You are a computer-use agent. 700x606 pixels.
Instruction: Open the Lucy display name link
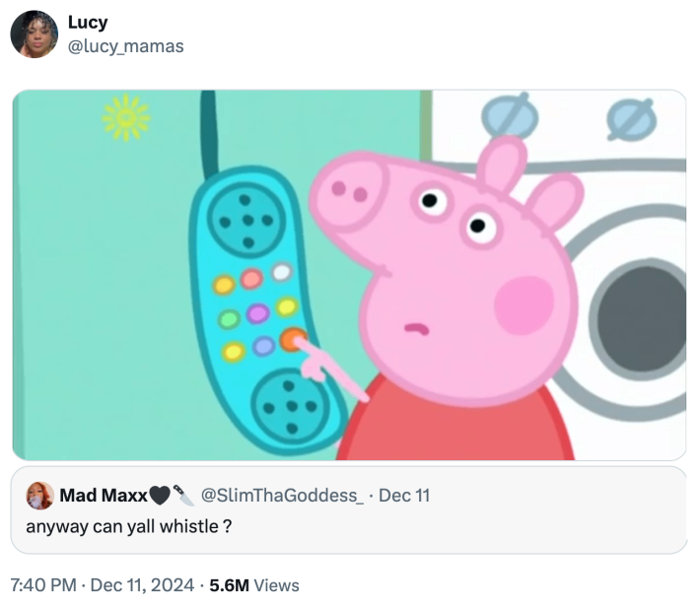coord(88,23)
